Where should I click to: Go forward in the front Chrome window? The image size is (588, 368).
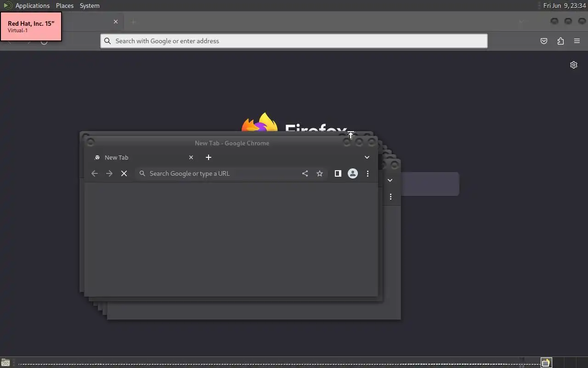(x=109, y=173)
